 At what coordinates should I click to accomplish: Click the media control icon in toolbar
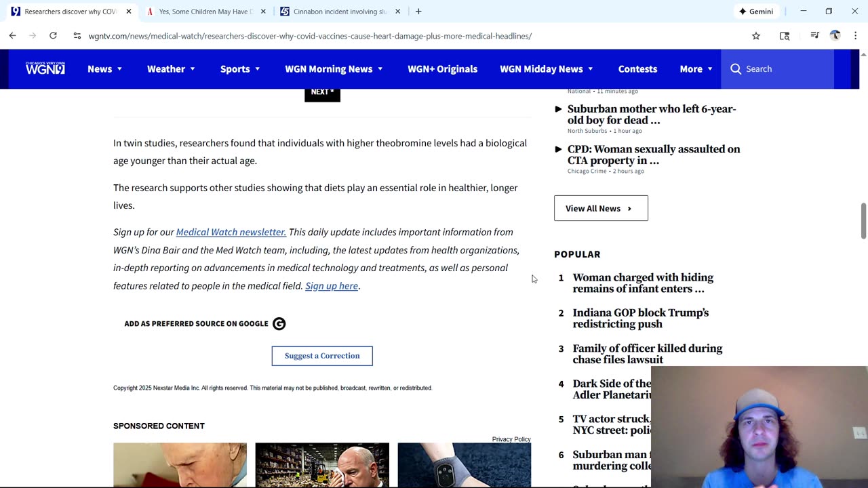[x=814, y=36]
